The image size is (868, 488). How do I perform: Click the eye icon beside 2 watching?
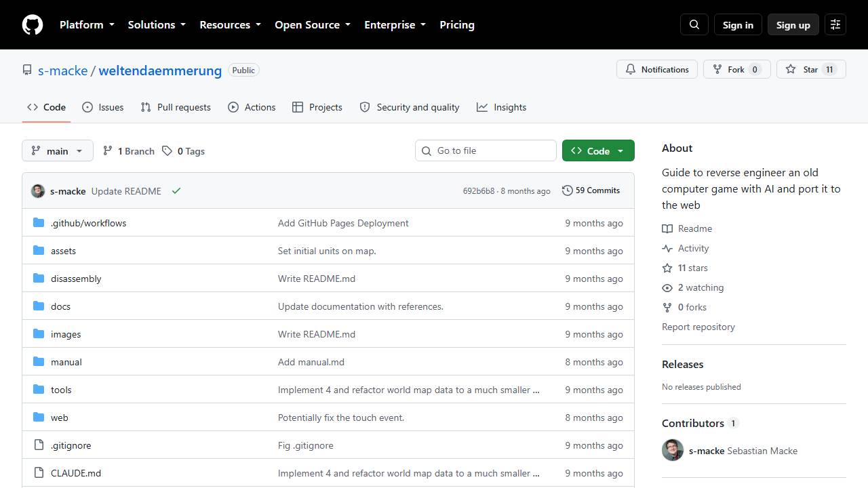(667, 287)
